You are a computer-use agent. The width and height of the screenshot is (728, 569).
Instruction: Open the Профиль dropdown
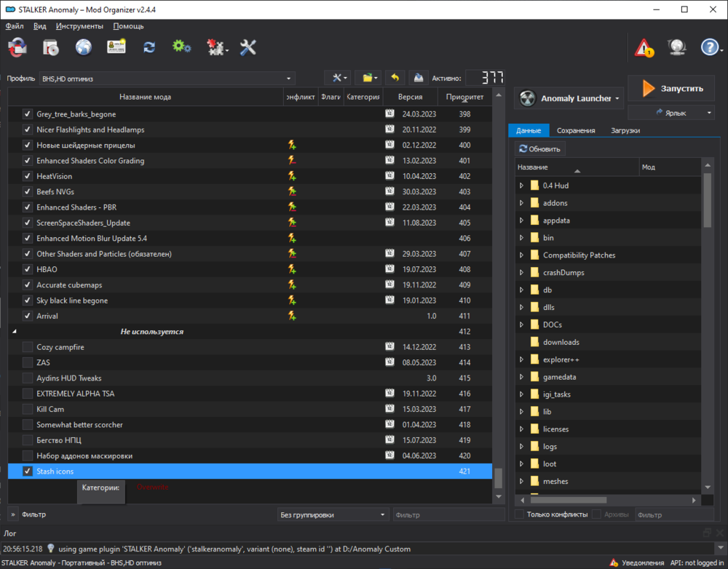pos(167,79)
